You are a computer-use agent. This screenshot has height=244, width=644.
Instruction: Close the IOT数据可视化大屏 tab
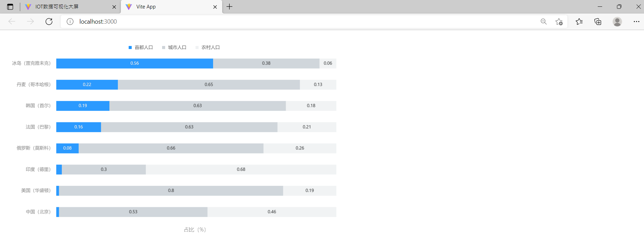(114, 7)
